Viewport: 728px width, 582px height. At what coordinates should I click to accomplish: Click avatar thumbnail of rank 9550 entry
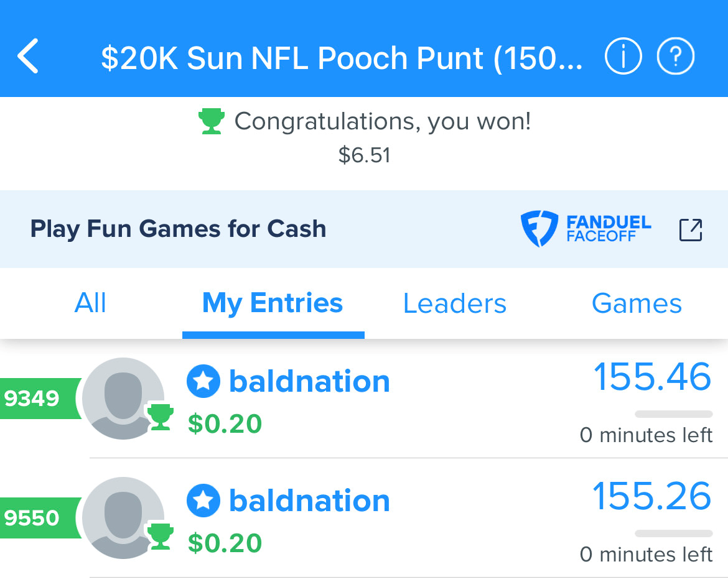[x=123, y=518]
